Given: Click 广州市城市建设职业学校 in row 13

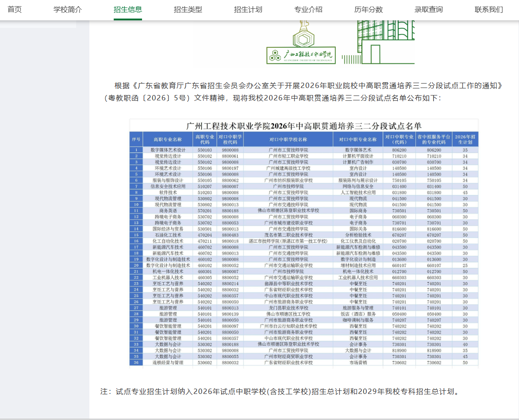Looking at the screenshot, I should (x=288, y=223).
